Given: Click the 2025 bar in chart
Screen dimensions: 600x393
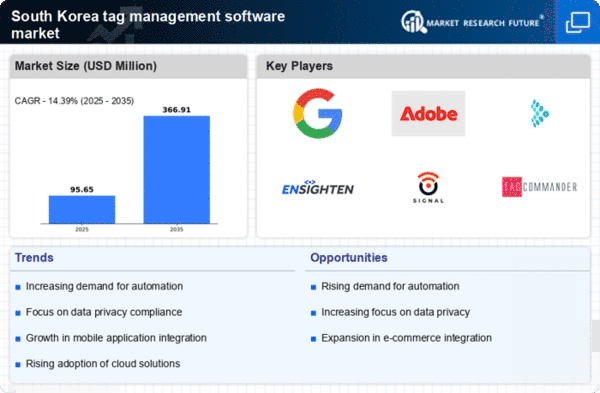Looking at the screenshot, I should 82,210.
